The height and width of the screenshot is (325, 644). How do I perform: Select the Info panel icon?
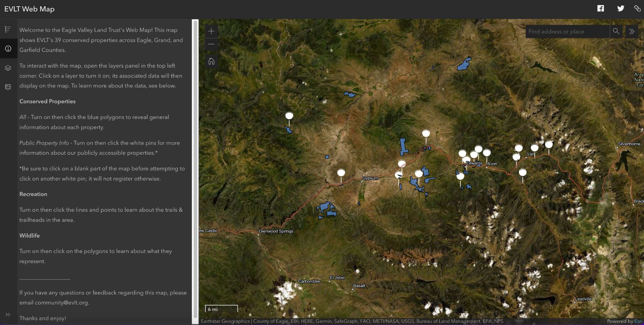click(x=8, y=48)
